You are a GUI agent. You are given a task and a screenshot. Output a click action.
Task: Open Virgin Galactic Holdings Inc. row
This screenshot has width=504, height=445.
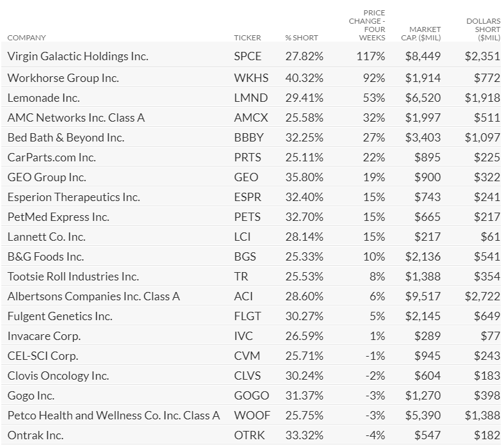click(250, 56)
